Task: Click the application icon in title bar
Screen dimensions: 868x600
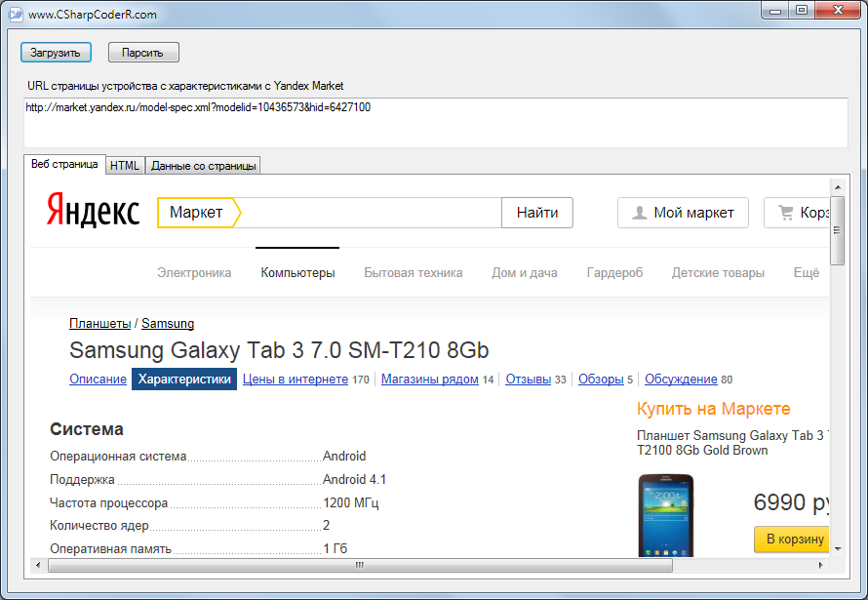Action: tap(16, 14)
